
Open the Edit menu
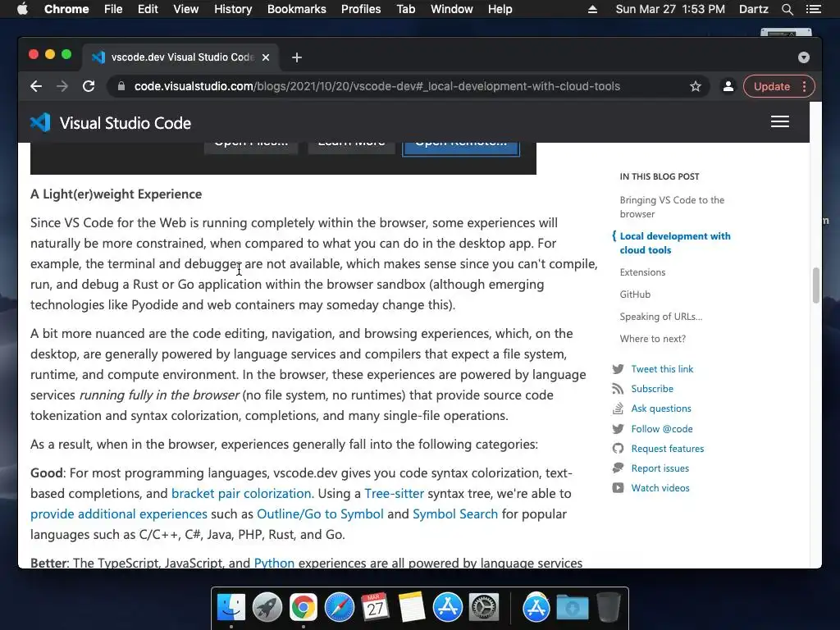[148, 9]
